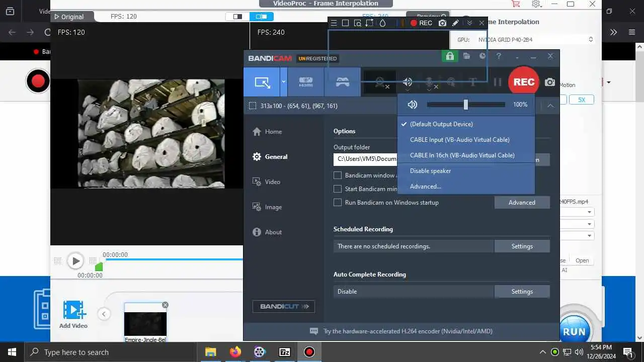Open VideoProc GPU selection dropdown
Image resolution: width=644 pixels, height=362 pixels.
coord(535,40)
